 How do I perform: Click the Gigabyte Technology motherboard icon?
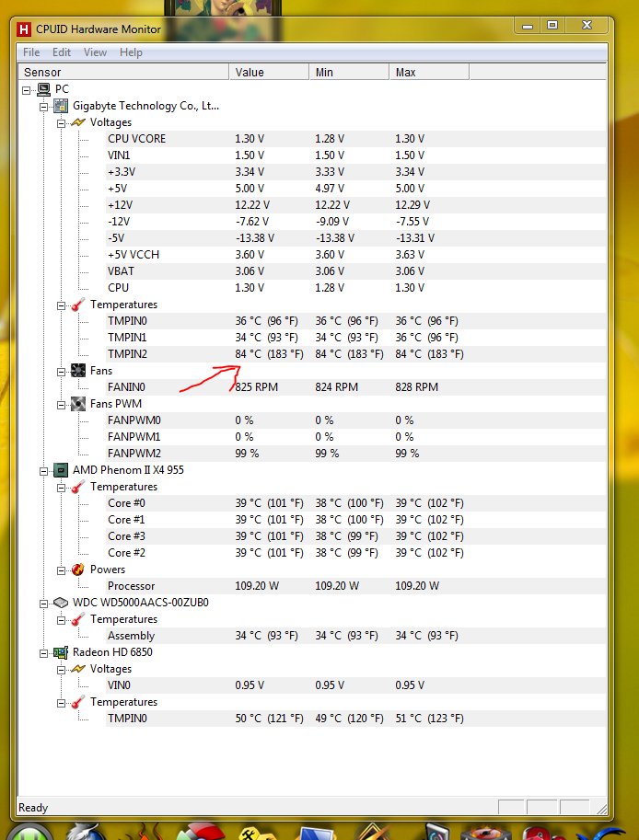point(61,106)
